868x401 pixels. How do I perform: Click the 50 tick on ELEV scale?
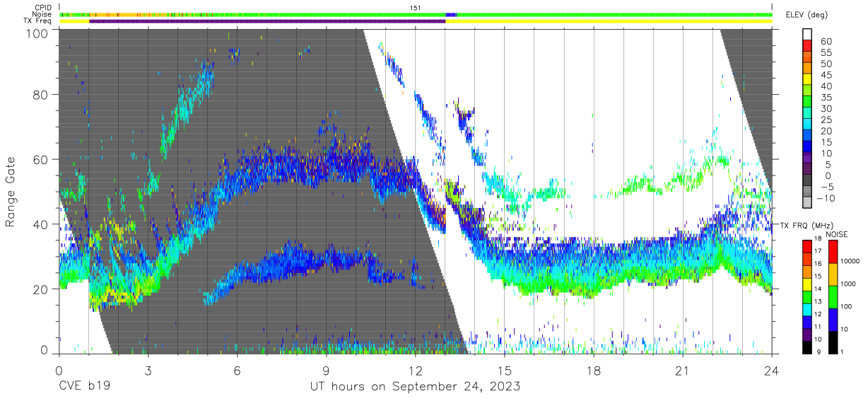(x=825, y=64)
